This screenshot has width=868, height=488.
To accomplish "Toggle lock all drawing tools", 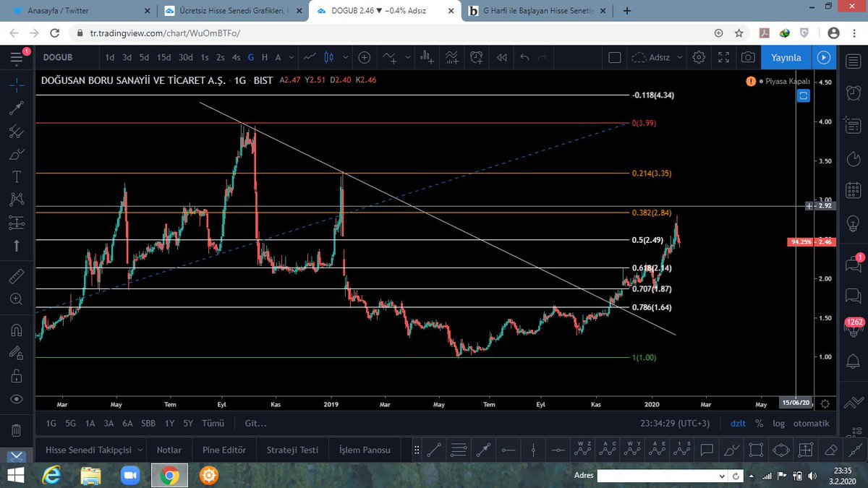I will coord(16,376).
